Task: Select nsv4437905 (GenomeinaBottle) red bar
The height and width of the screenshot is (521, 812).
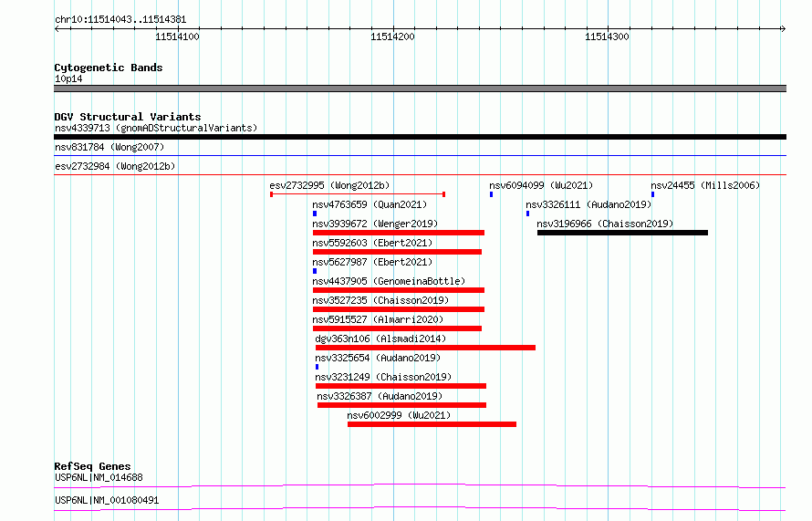Action: pyautogui.click(x=399, y=290)
